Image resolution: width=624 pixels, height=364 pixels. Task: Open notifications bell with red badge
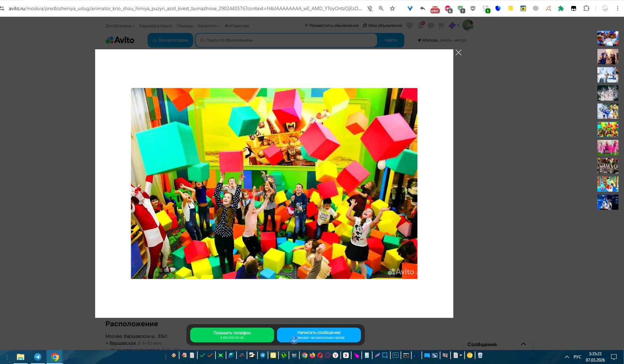click(420, 26)
